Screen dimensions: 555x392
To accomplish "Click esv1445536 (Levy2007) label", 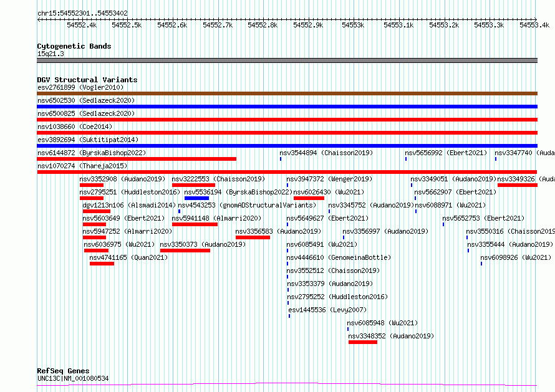I will (327, 310).
